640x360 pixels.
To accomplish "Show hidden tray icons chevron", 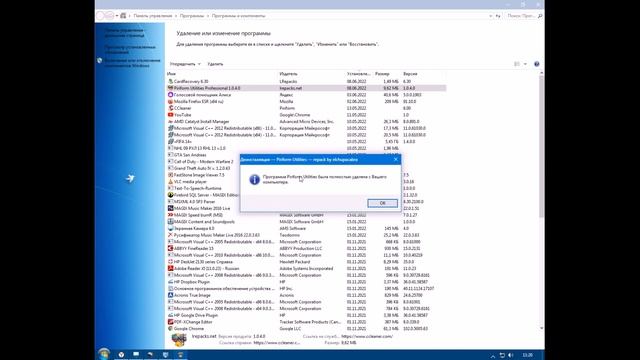I will pyautogui.click(x=493, y=356).
